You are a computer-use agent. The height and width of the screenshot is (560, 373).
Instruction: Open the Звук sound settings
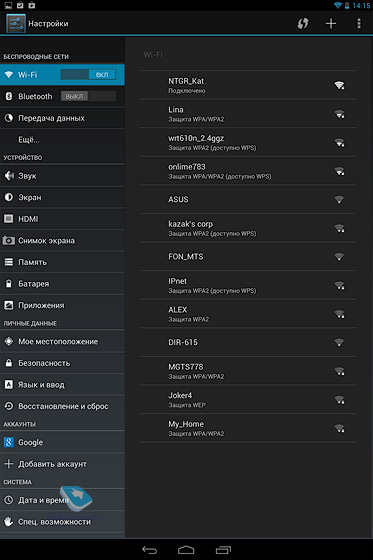pos(63,176)
